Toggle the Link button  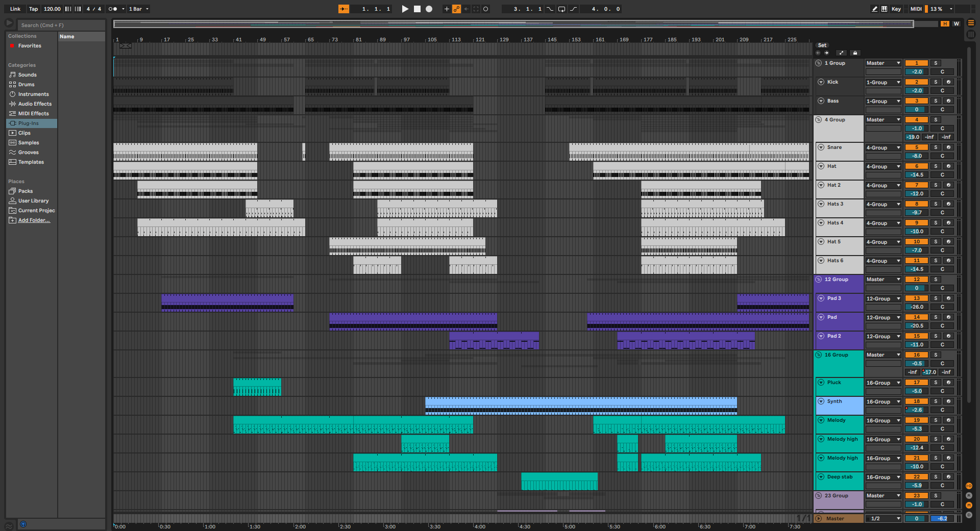pyautogui.click(x=15, y=9)
